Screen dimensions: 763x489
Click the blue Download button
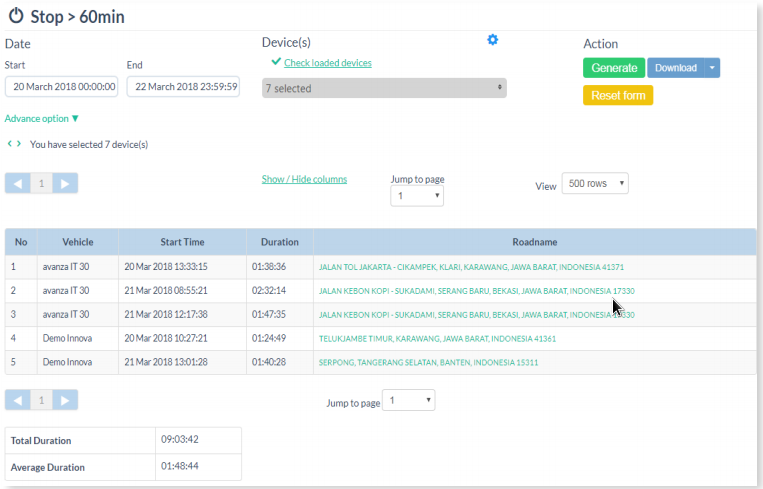(675, 68)
